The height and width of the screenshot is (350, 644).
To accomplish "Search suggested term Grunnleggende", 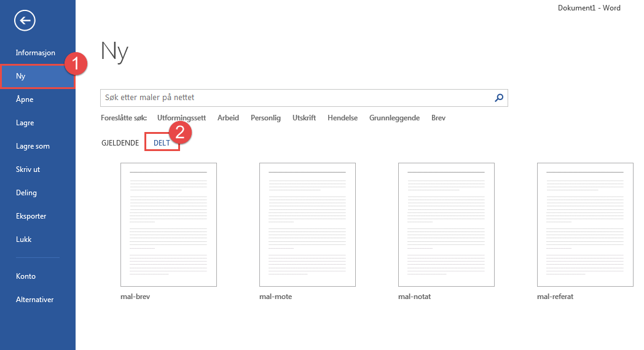I will point(395,118).
